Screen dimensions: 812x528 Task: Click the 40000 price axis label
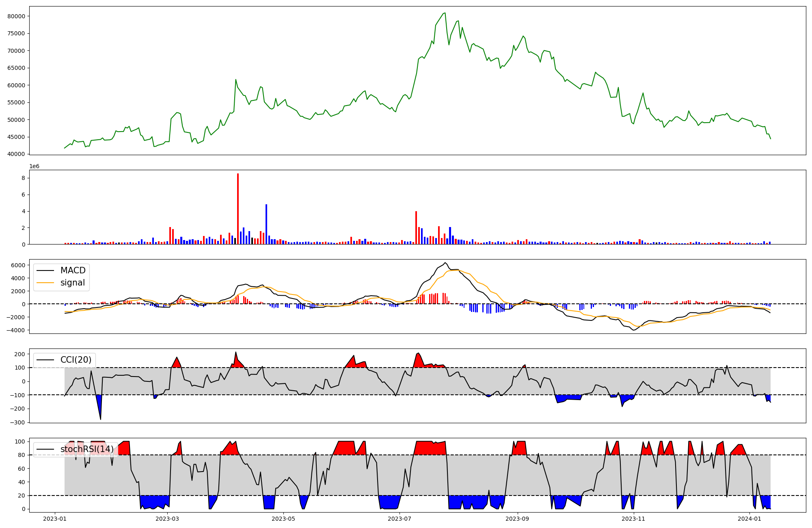16,154
